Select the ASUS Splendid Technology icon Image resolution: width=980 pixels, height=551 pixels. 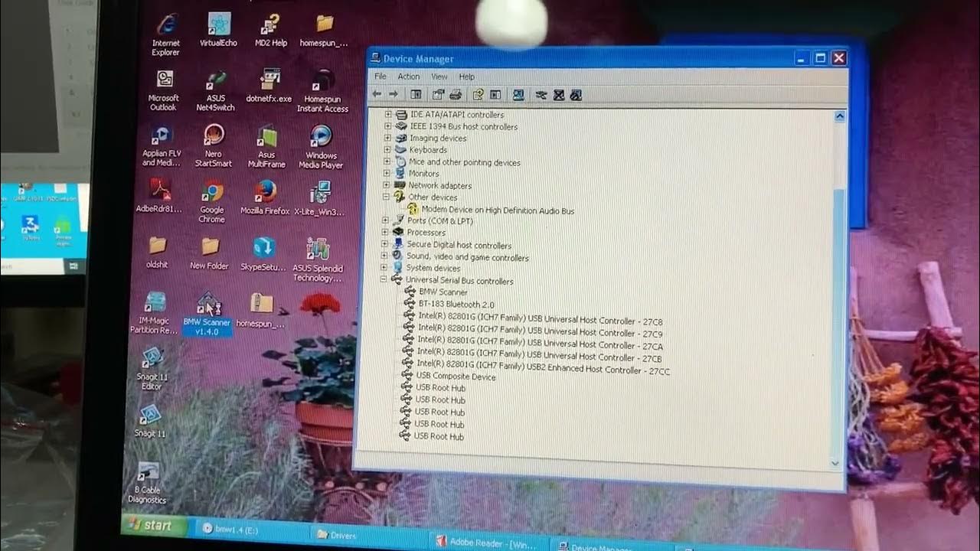click(x=318, y=260)
